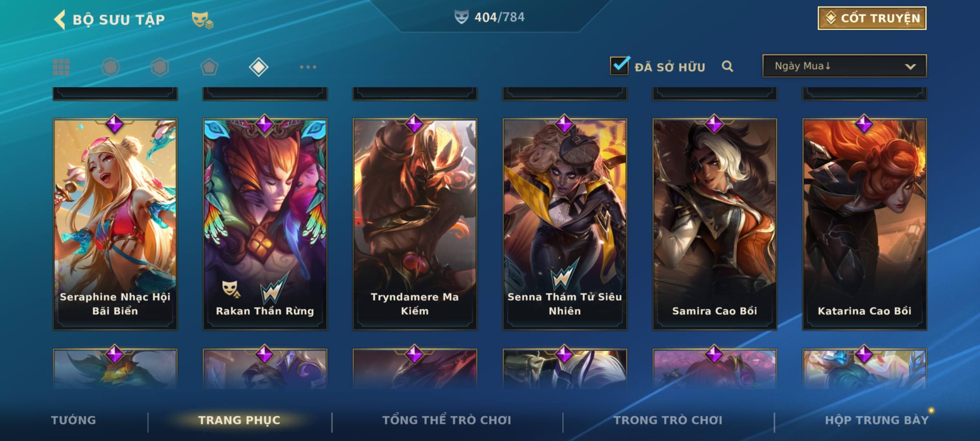Choose the Seraphine Nhạc Hội Bãi Biển skin

[115, 224]
